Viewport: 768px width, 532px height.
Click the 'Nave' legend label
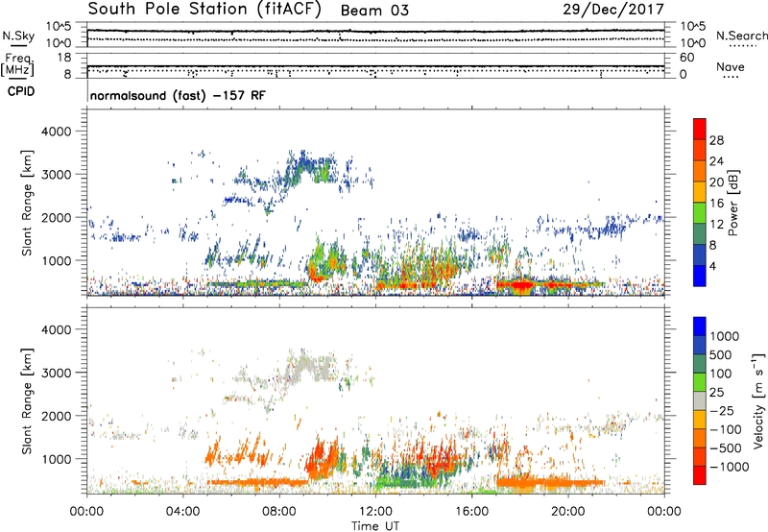731,66
